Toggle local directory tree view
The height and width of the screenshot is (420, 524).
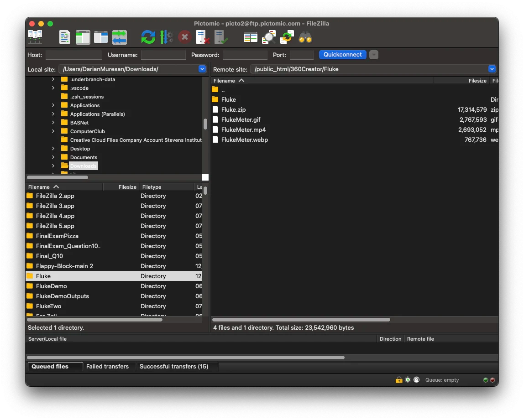[x=83, y=37]
